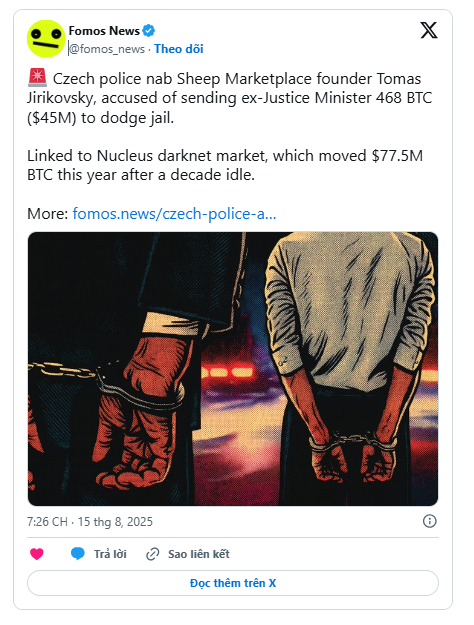Click the red siren emoji
This screenshot has height=625, width=474.
tap(37, 78)
